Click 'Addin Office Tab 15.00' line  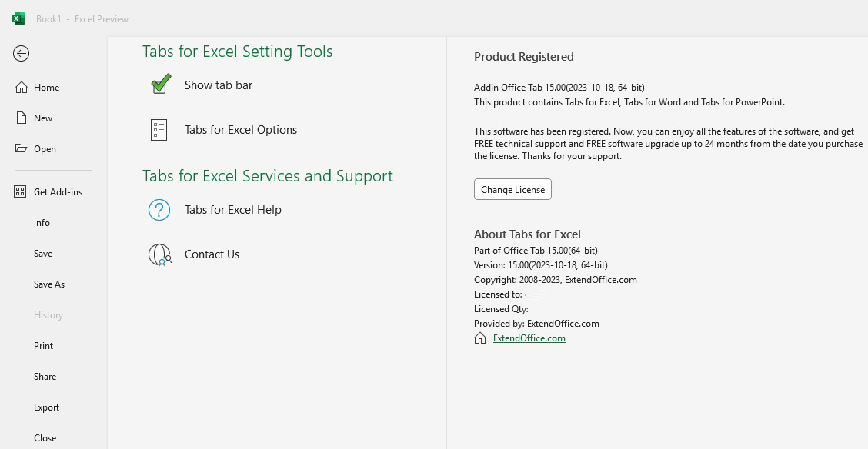559,88
